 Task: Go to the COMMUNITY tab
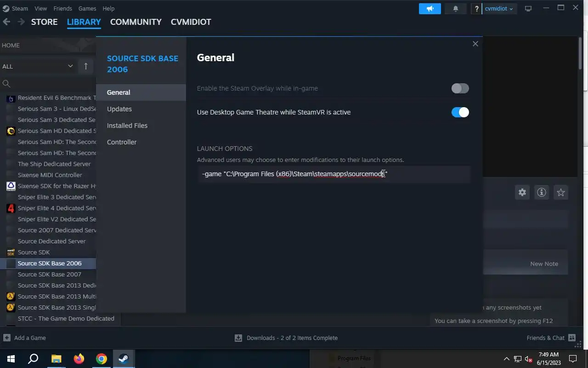pos(136,22)
